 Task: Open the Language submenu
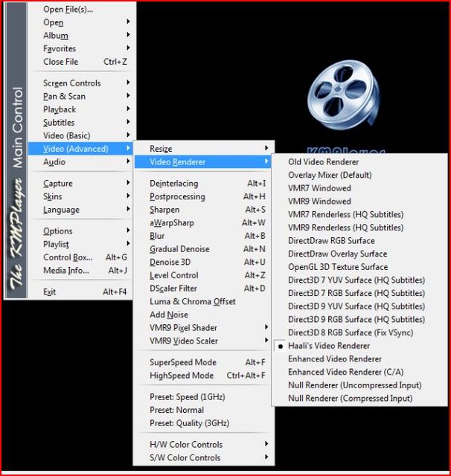click(81, 210)
